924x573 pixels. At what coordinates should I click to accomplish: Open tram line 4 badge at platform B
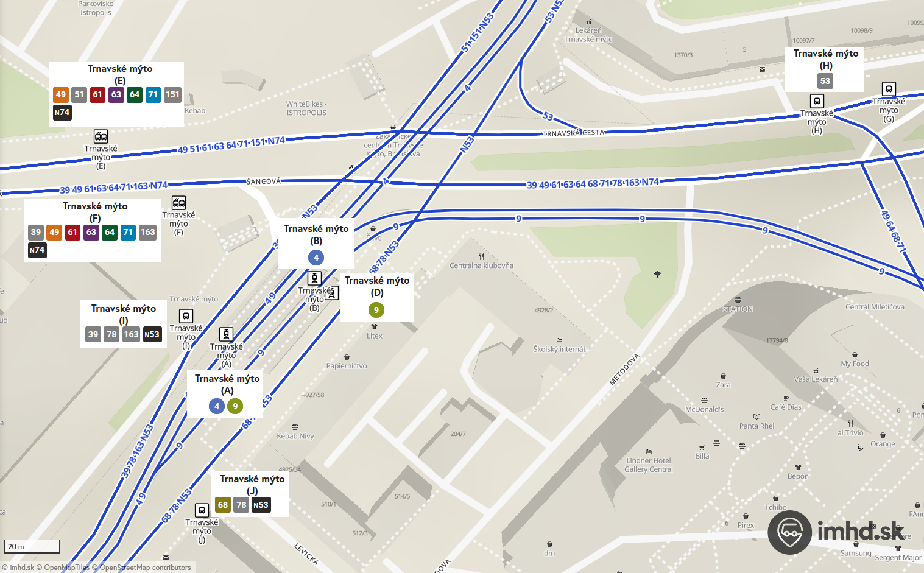316,258
